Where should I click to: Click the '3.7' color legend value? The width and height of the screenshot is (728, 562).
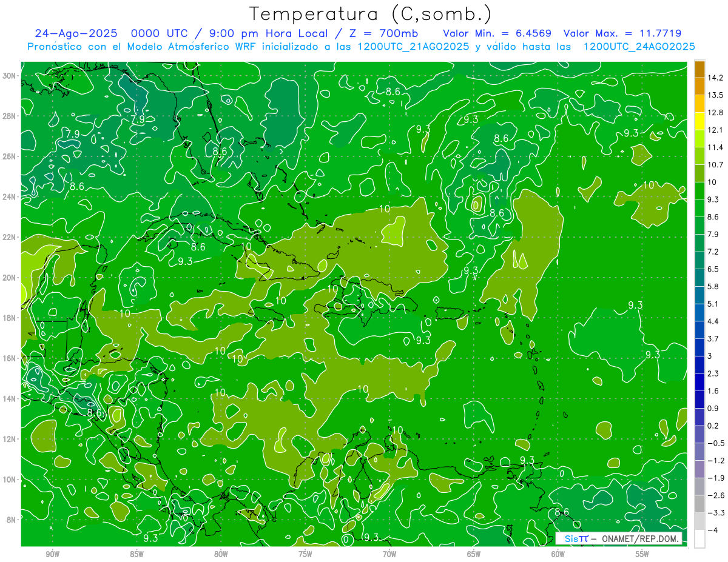pyautogui.click(x=713, y=339)
